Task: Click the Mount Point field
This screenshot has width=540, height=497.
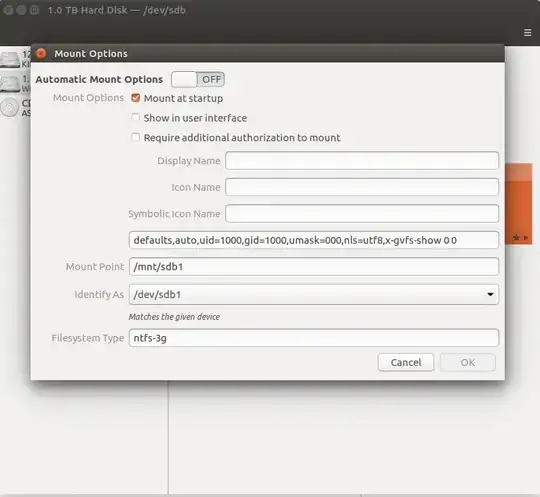Action: (314, 267)
